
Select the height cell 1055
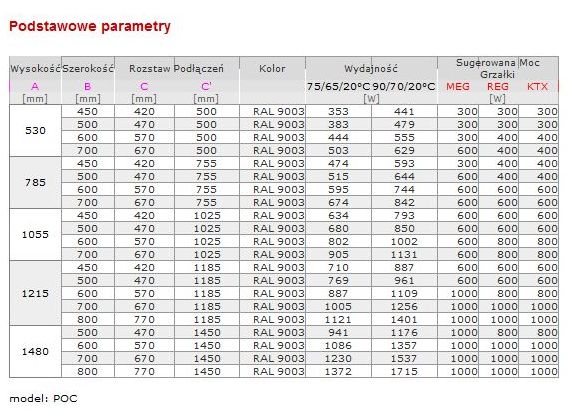point(35,234)
